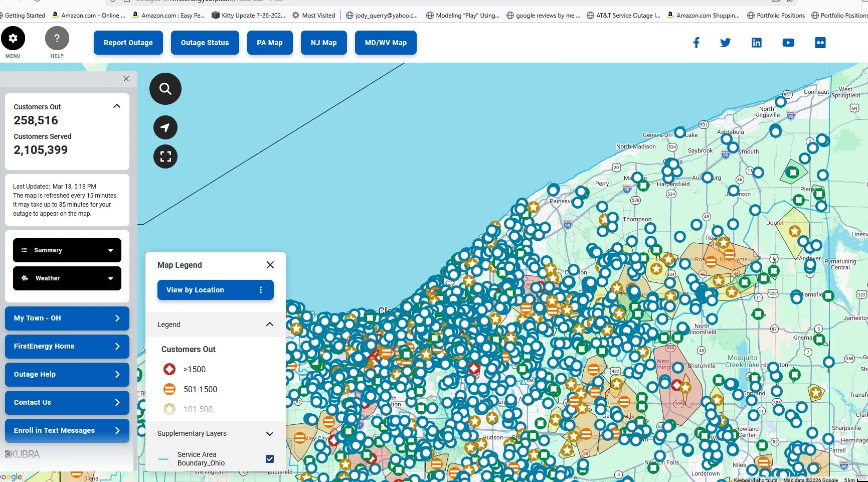Open the LinkedIn social icon
868x482 pixels.
756,43
